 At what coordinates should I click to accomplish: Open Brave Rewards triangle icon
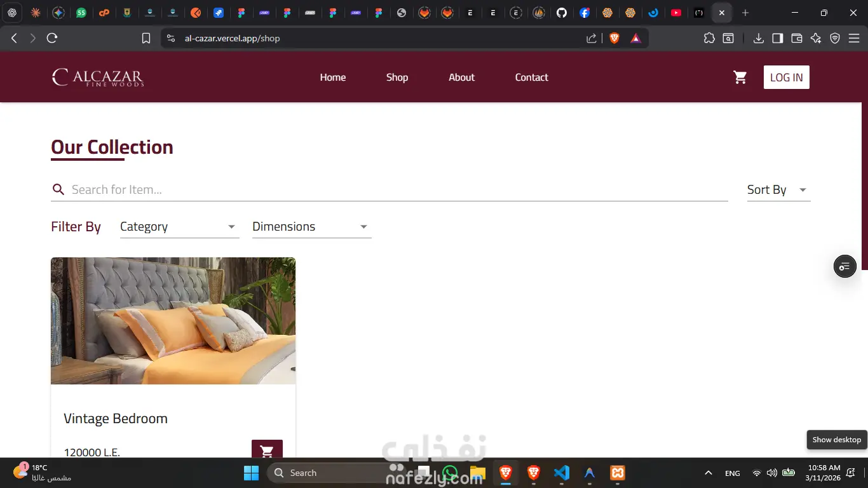click(x=635, y=38)
